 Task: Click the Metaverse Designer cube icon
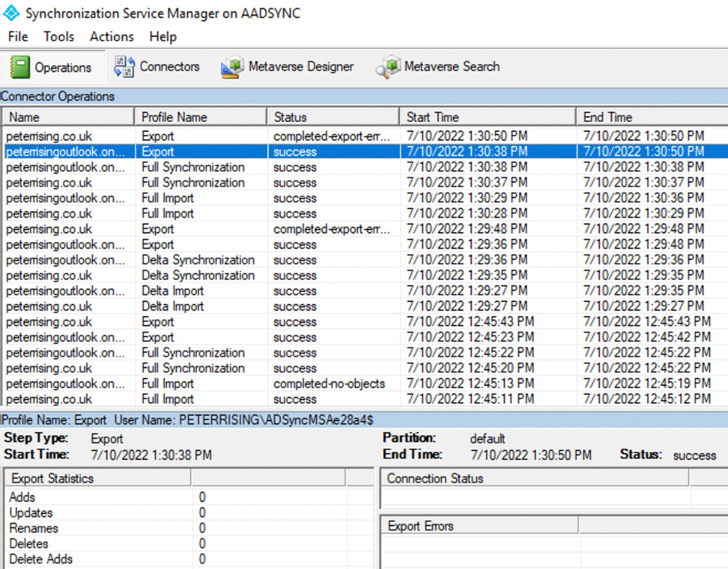pyautogui.click(x=232, y=66)
